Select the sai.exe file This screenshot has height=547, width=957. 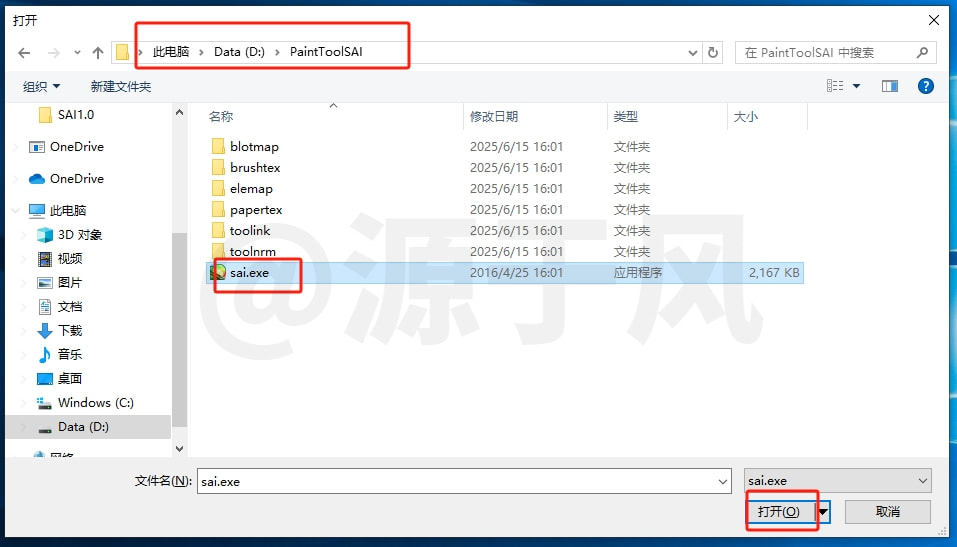pyautogui.click(x=505, y=273)
